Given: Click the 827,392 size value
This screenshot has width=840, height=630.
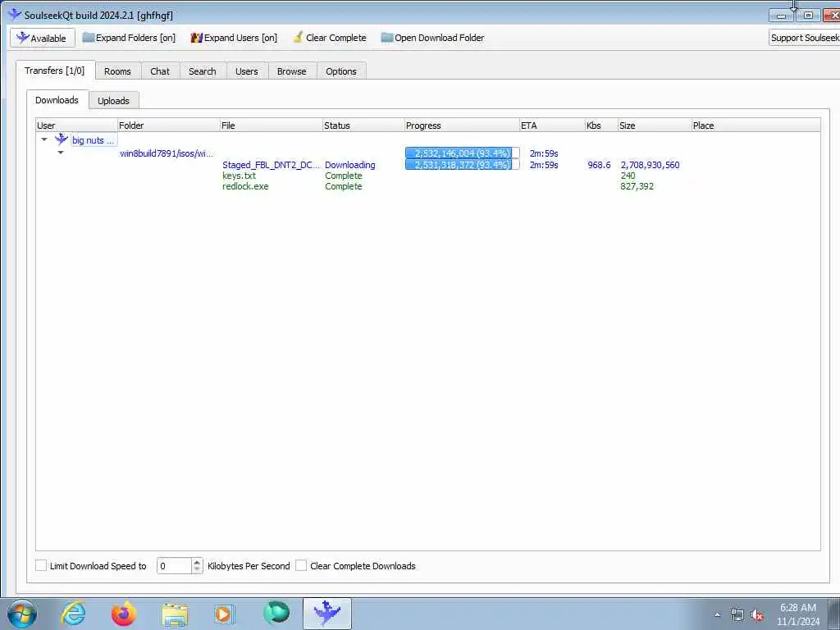Looking at the screenshot, I should [637, 186].
